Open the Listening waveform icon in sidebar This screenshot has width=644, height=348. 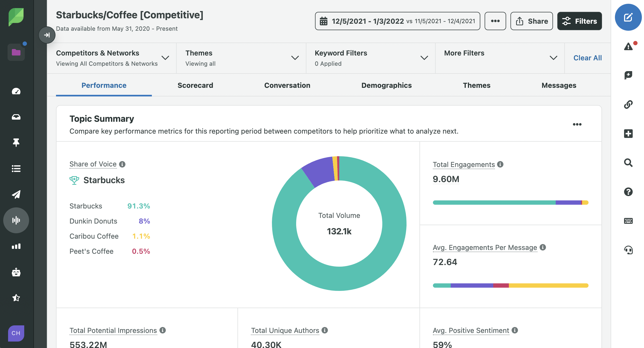click(x=16, y=220)
